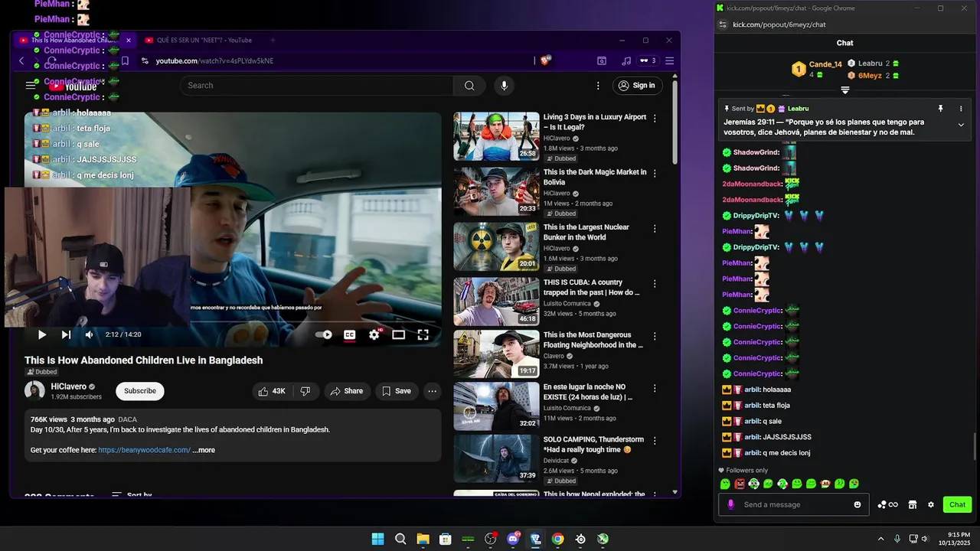Expand the pinned Jeremías message chevron
This screenshot has height=551, width=980.
click(961, 125)
